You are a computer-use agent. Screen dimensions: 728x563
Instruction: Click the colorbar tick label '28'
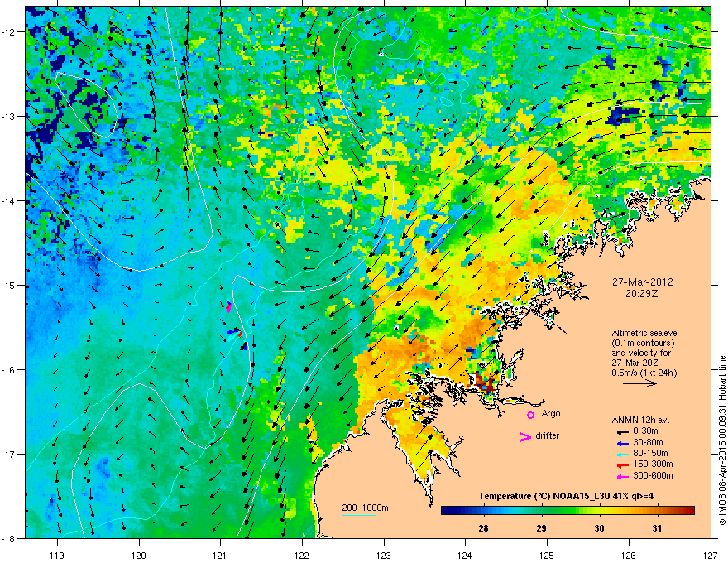point(483,528)
